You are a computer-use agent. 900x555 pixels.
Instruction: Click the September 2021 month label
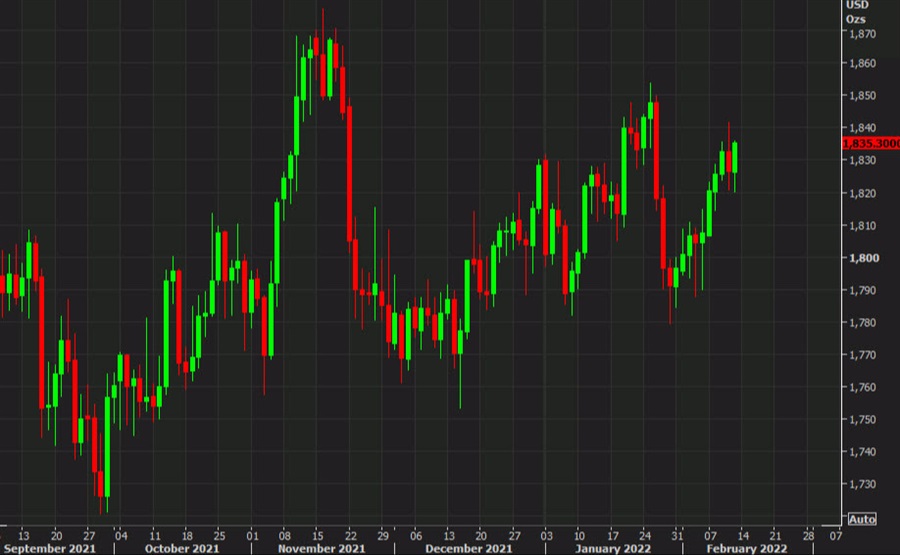click(49, 549)
